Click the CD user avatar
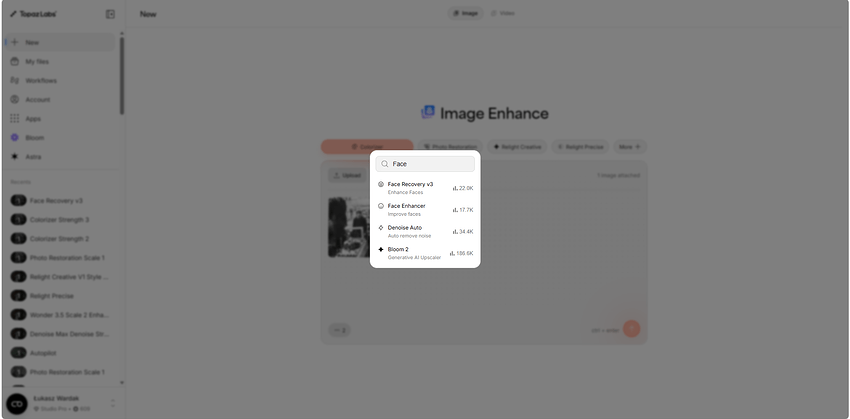This screenshot has height=419, width=850. pos(17,404)
